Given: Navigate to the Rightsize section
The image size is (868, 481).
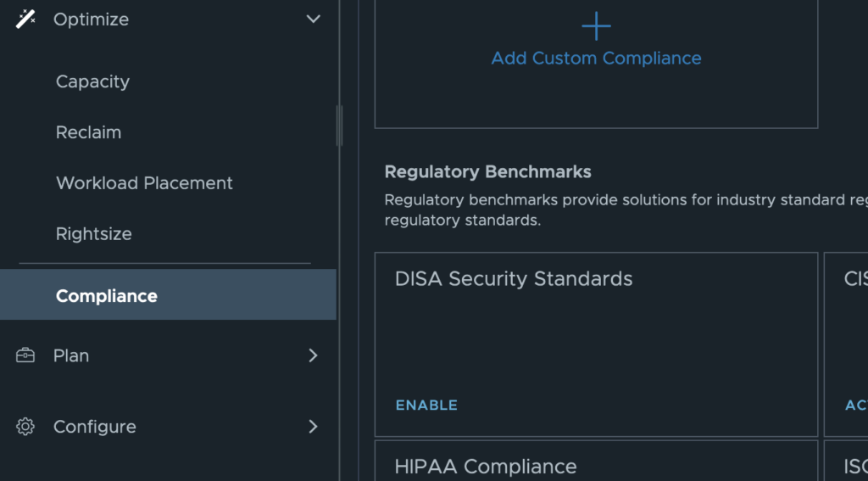Looking at the screenshot, I should coord(93,234).
